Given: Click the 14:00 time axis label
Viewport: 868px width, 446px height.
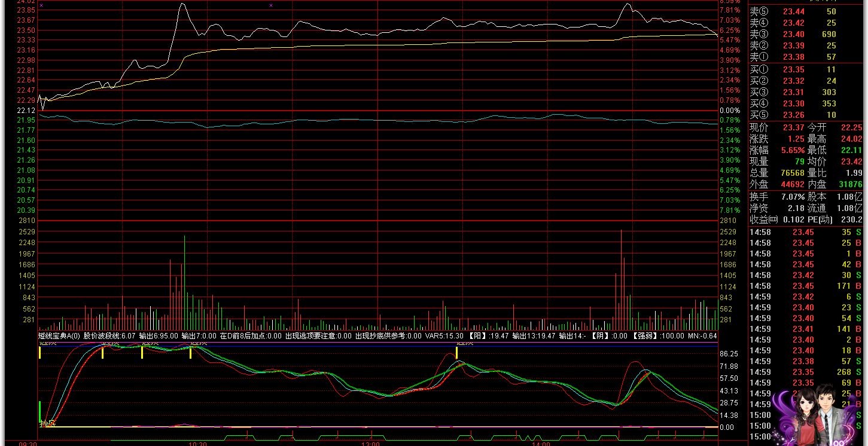Looking at the screenshot, I should pos(541,444).
